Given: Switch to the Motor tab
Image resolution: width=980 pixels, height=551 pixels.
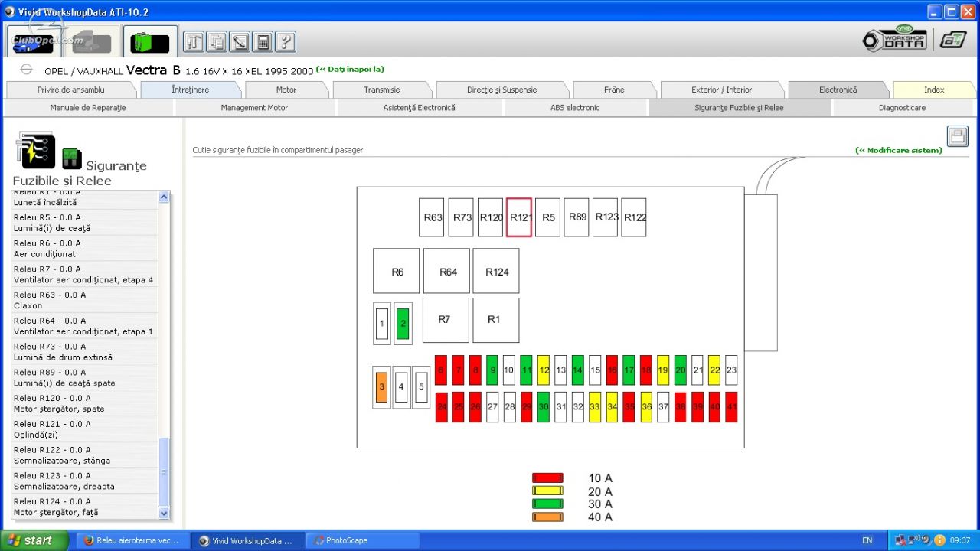Looking at the screenshot, I should 286,90.
